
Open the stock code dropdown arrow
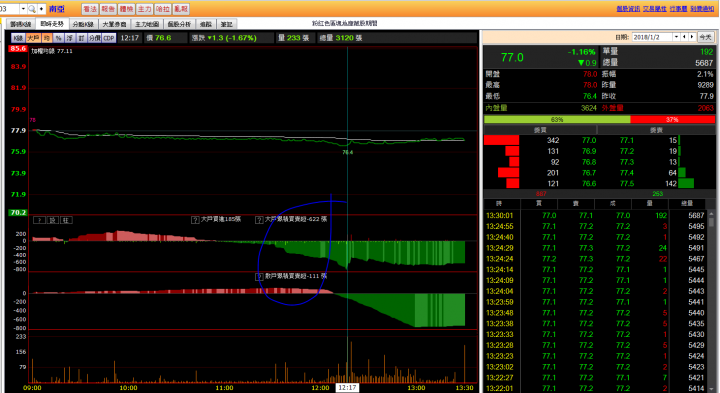23,9
